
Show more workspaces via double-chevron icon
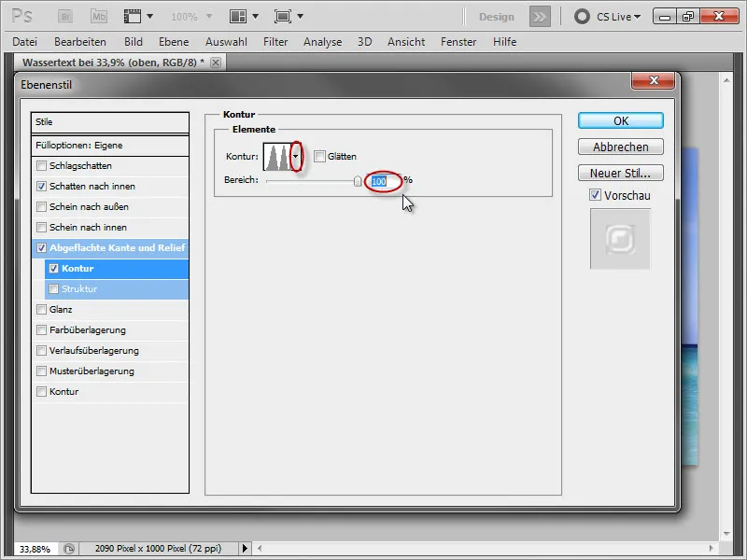[x=540, y=17]
